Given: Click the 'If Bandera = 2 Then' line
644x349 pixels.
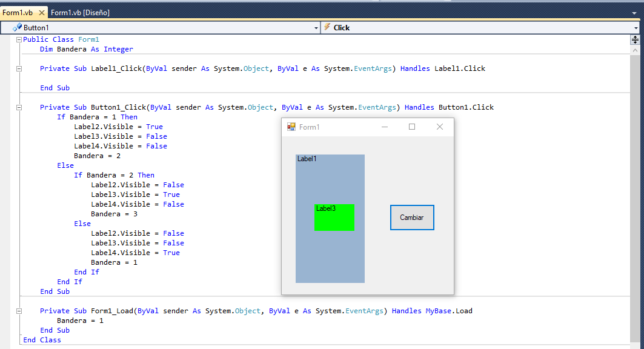Looking at the screenshot, I should [x=114, y=175].
